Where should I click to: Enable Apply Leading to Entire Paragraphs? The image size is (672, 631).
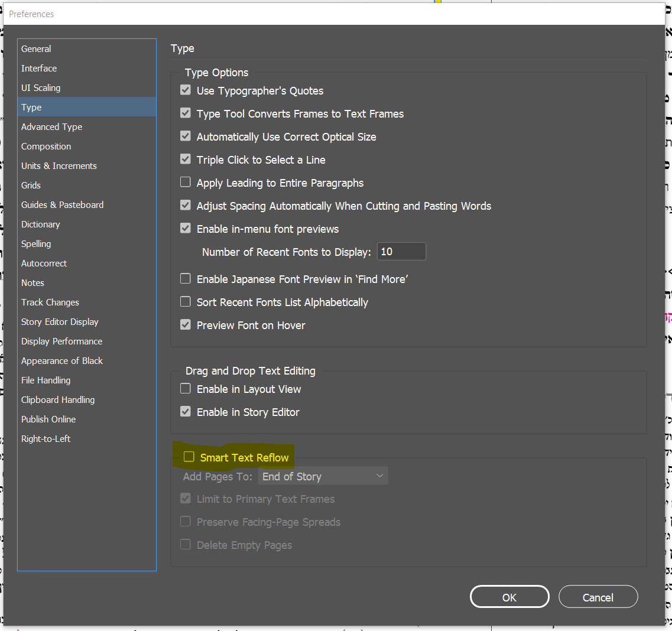coord(186,183)
